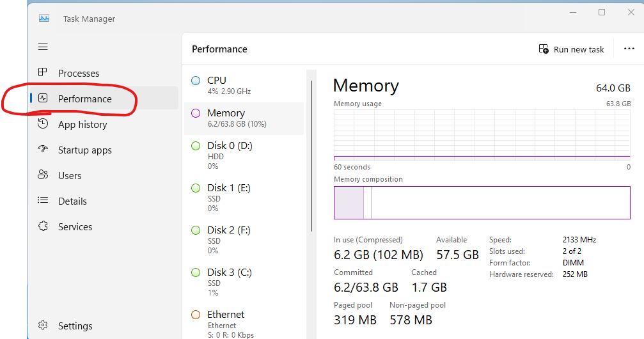Click the Details list icon

tap(43, 200)
